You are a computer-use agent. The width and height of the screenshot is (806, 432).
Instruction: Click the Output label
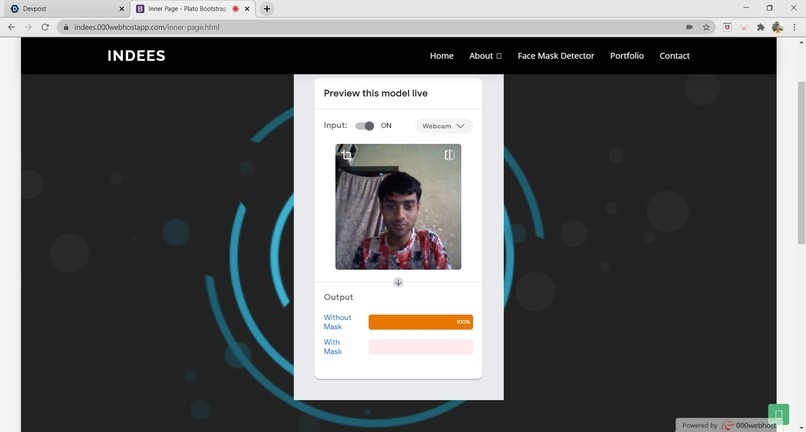(x=338, y=297)
